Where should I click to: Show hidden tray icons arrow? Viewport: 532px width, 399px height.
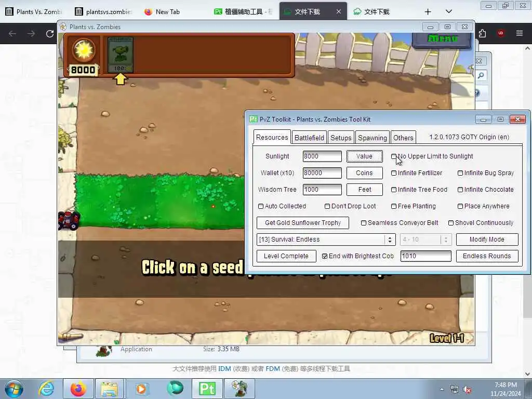click(442, 390)
